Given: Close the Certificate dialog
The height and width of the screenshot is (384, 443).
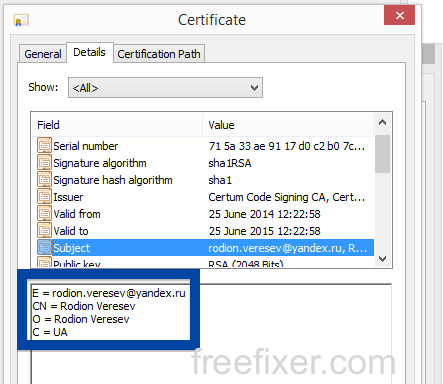Looking at the screenshot, I should click(399, 16).
